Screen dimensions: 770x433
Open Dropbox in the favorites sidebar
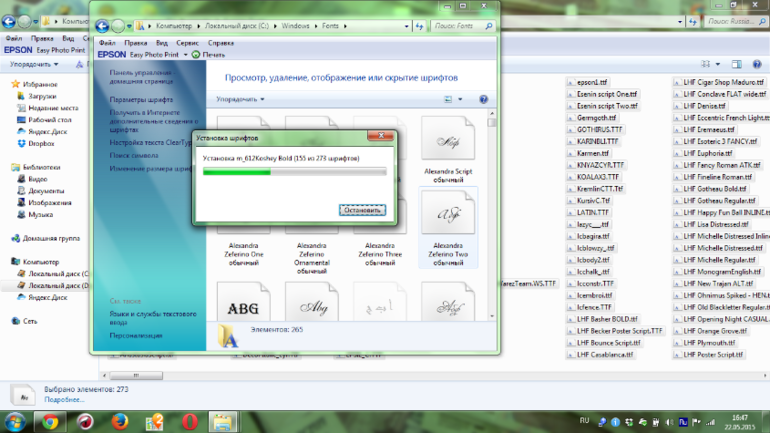point(41,143)
